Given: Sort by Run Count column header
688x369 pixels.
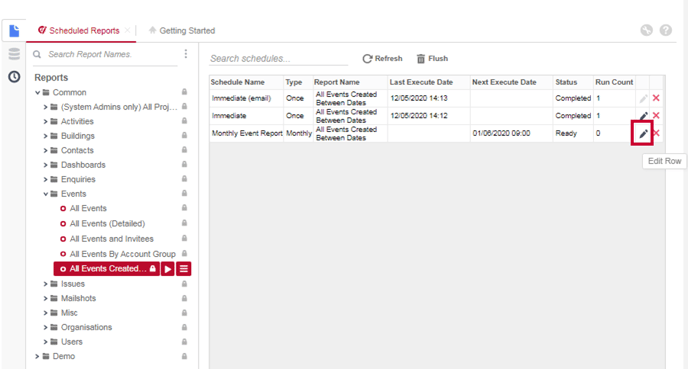Looking at the screenshot, I should 614,82.
